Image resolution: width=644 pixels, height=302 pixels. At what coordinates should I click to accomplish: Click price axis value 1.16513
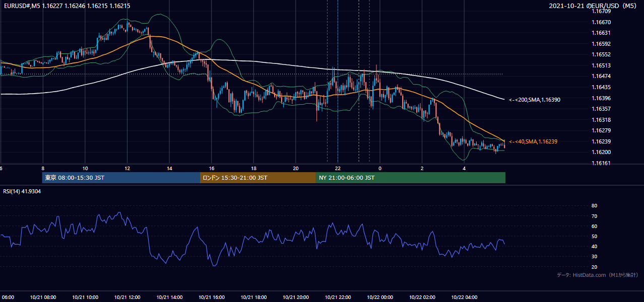click(602, 65)
